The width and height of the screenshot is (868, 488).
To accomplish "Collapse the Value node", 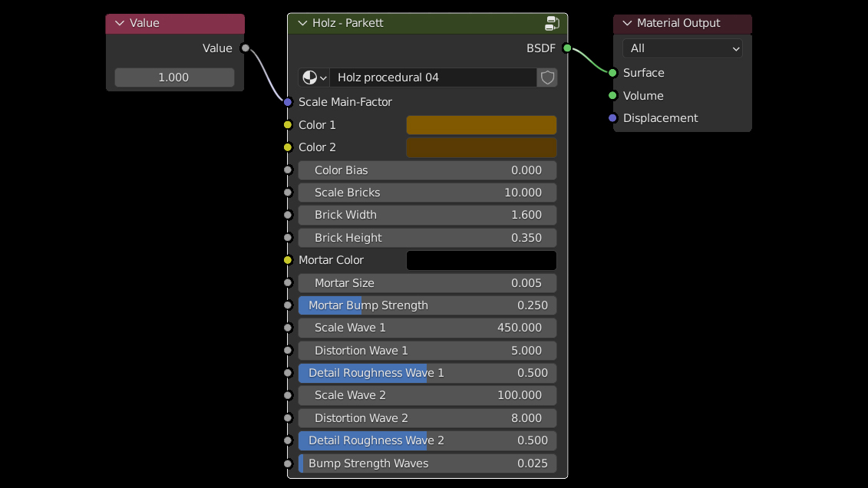I will 119,23.
